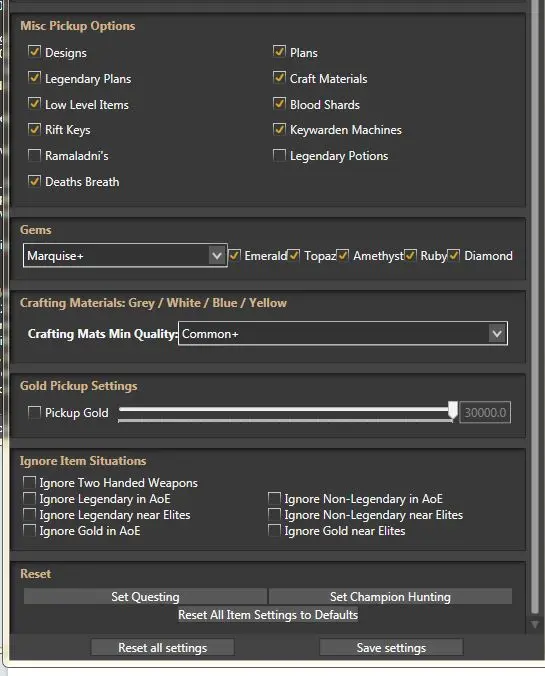Click Reset All Item Settings to Defaults
Image resolution: width=545 pixels, height=676 pixels.
[x=268, y=614]
